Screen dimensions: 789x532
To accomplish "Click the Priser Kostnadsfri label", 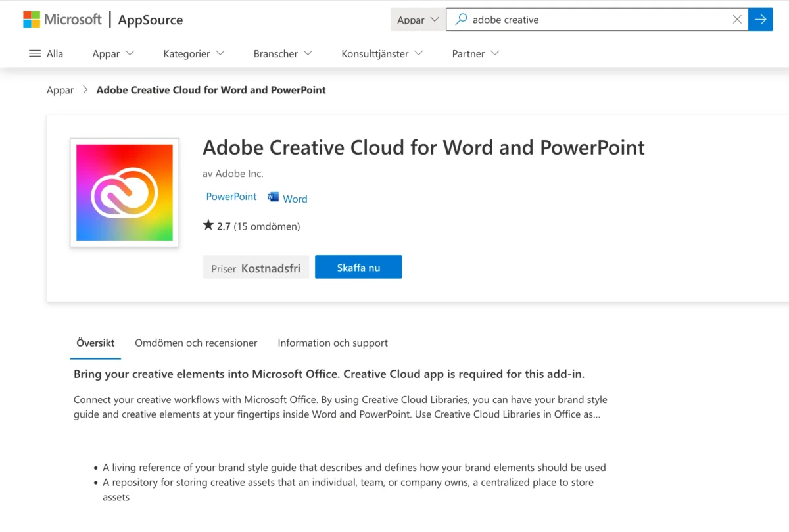I will coord(256,268).
